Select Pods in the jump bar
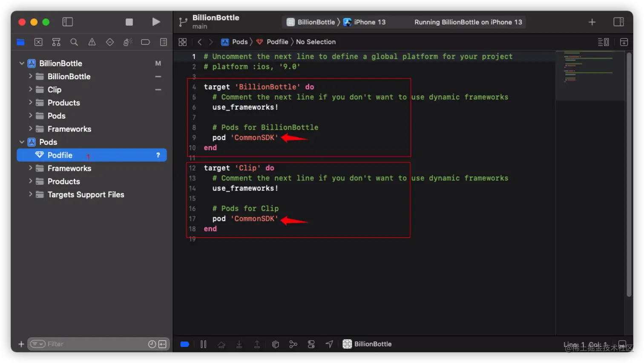The height and width of the screenshot is (363, 644). pyautogui.click(x=235, y=42)
